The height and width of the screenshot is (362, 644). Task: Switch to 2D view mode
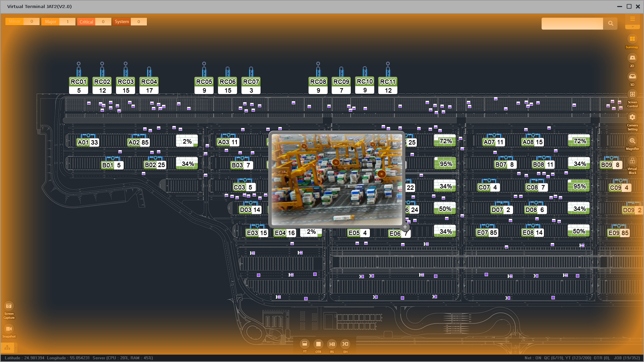632,58
